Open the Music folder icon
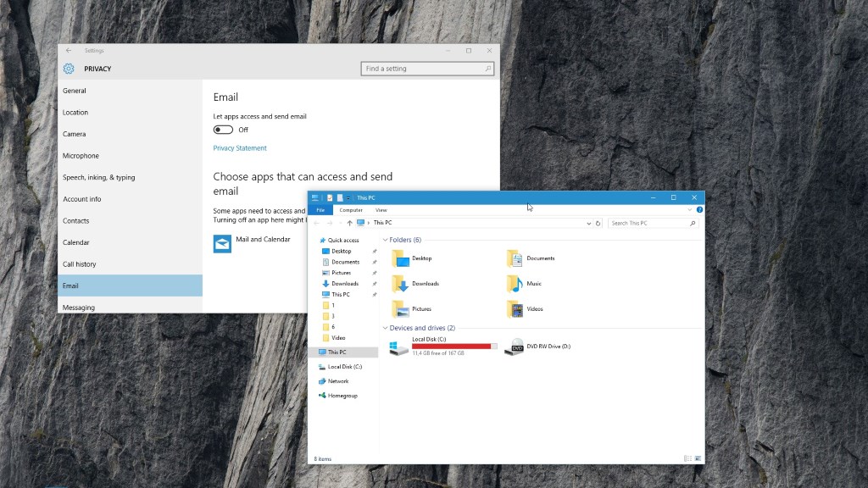Viewport: 868px width, 488px height. [515, 284]
